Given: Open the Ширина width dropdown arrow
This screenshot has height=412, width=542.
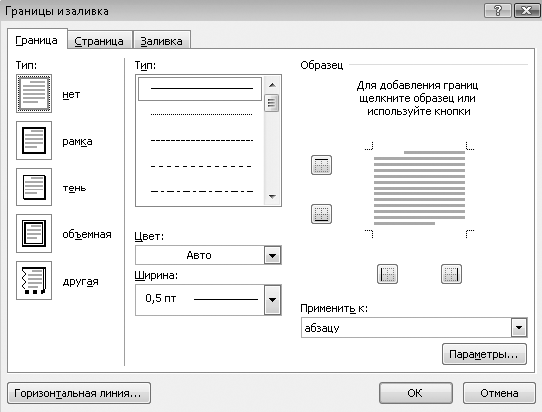Looking at the screenshot, I should tap(273, 300).
